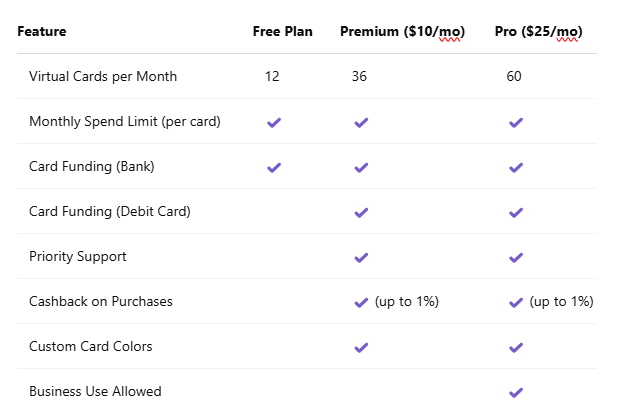Click Premium checkmark for Cashback on Purchases
The height and width of the screenshot is (413, 624).
pos(361,302)
